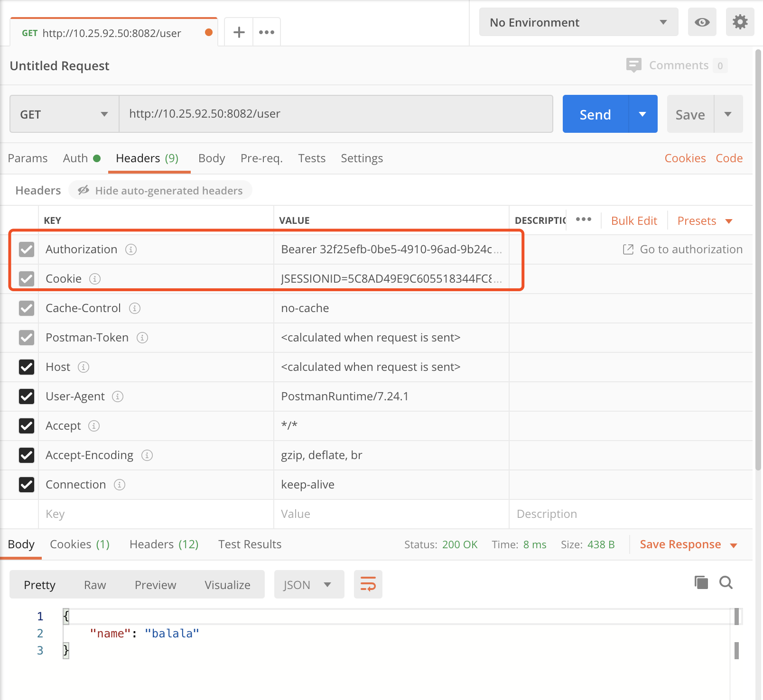The image size is (763, 700).
Task: Open response Headers (12) tab
Action: [x=164, y=544]
